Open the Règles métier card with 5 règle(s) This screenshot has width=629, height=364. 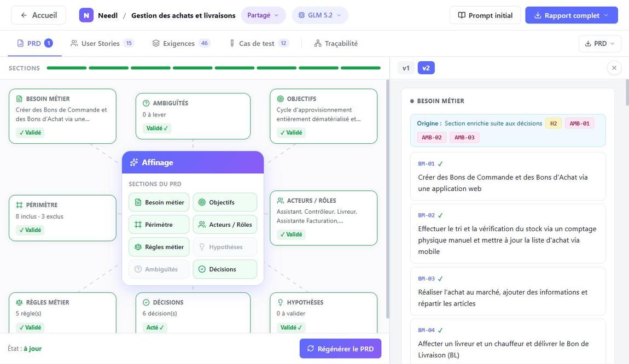coord(62,313)
